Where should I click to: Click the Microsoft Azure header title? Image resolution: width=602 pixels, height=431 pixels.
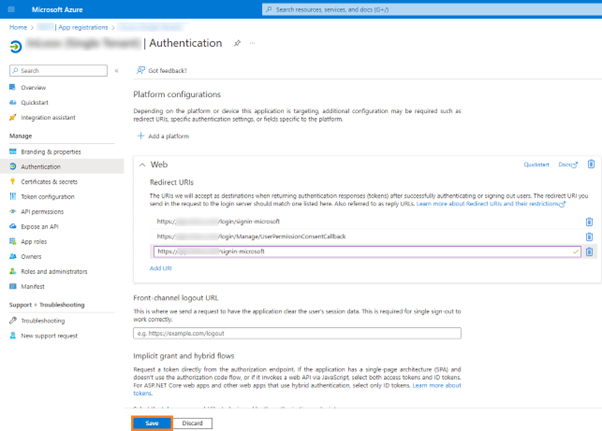[x=57, y=9]
